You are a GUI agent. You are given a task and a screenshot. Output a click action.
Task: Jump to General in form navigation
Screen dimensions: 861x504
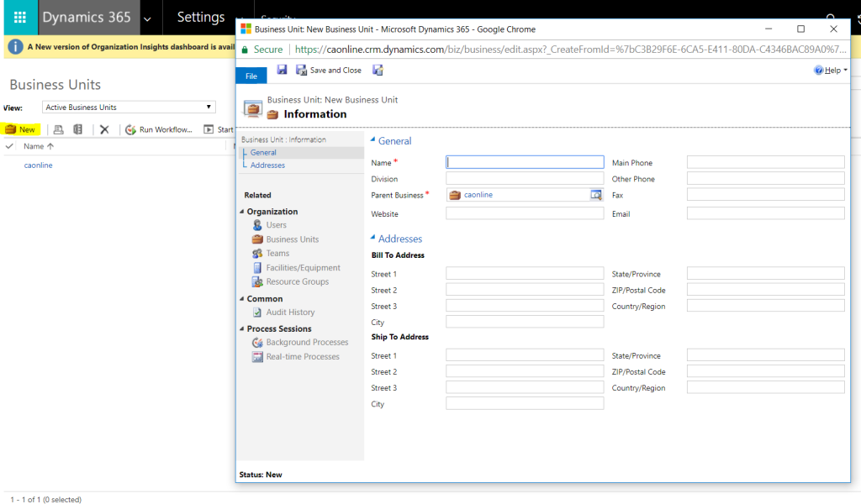(263, 153)
